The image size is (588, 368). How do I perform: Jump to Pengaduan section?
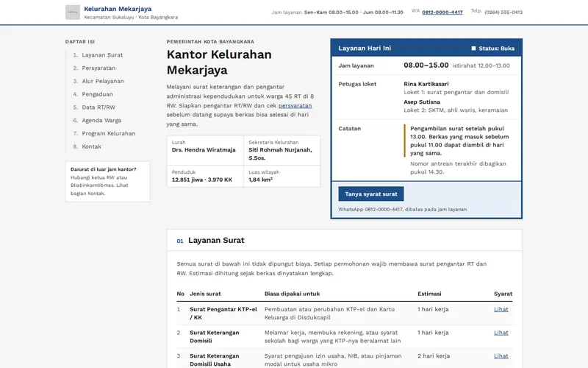coord(98,94)
